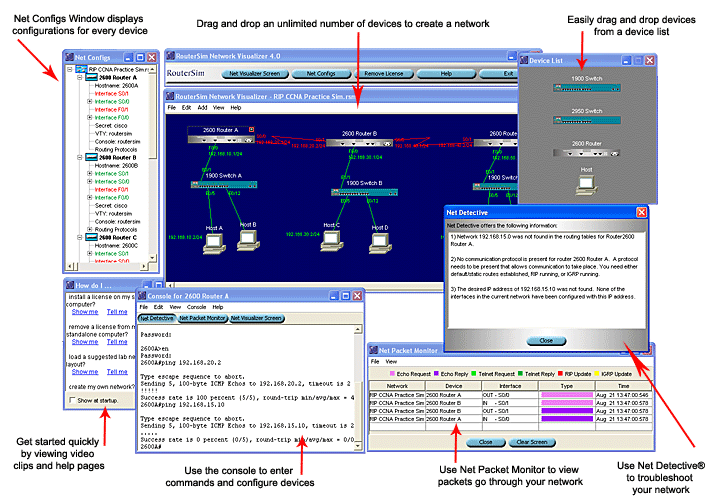720x504 pixels.
Task: Collapse the RIP CCNA Practice Sim root node
Action: click(70, 69)
